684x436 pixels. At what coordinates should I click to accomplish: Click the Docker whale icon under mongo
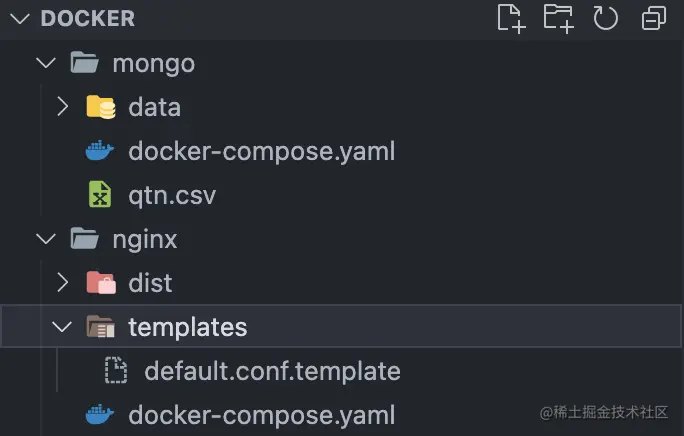point(99,151)
